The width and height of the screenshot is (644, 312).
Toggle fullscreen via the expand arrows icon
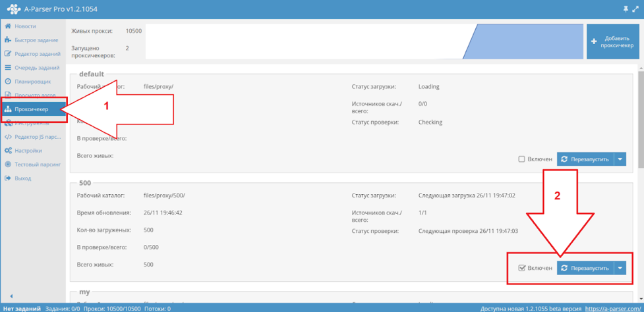click(636, 9)
